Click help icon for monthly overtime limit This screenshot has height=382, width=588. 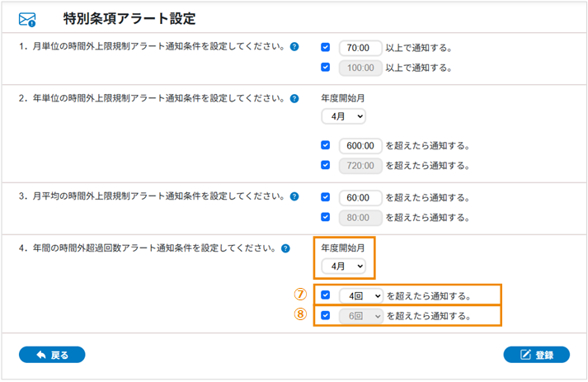click(x=294, y=47)
